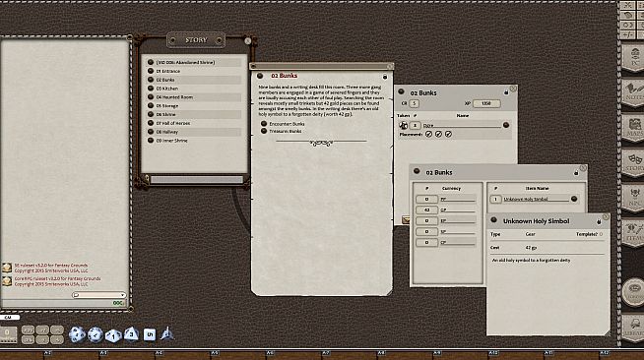
Task: Open the Story sidebar button
Action: coord(634,162)
